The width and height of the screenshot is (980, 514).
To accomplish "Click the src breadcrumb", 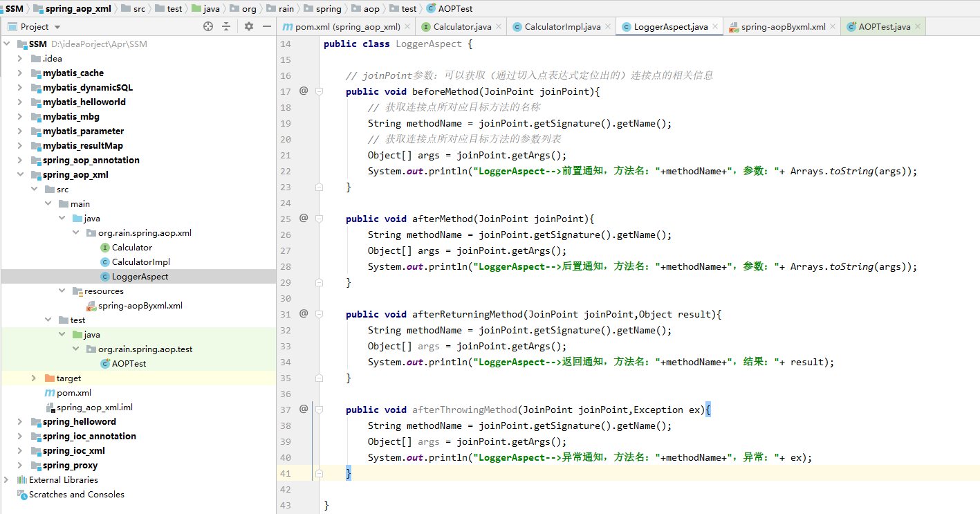I will [x=139, y=8].
